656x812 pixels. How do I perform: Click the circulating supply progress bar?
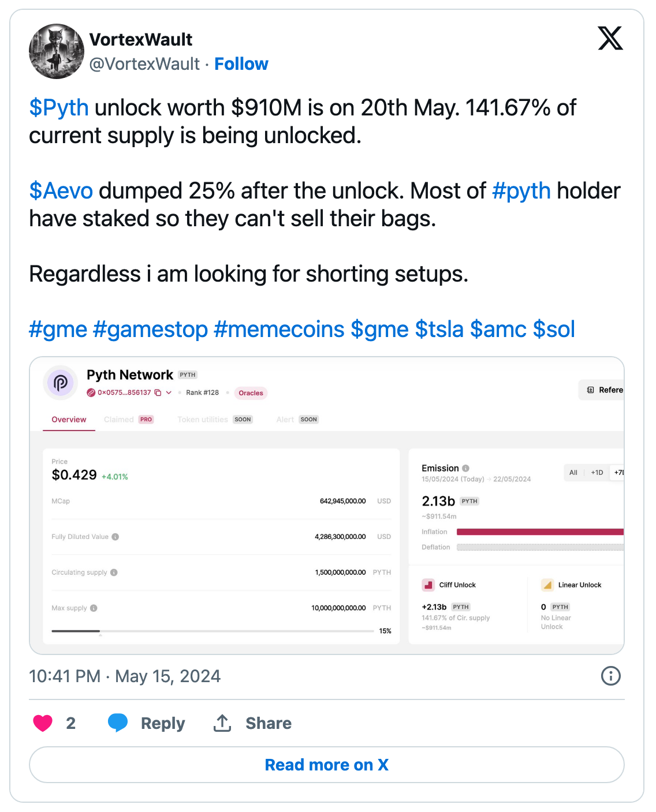(x=212, y=631)
